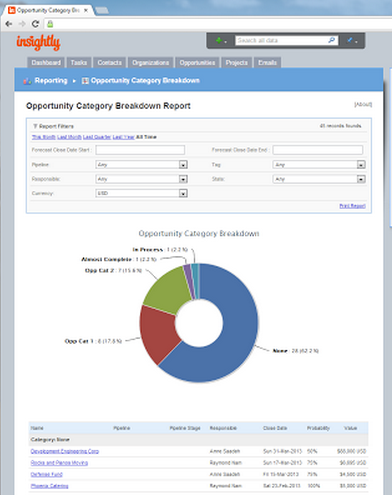392x496 pixels.
Task: Open a new browser tab
Action: click(102, 11)
